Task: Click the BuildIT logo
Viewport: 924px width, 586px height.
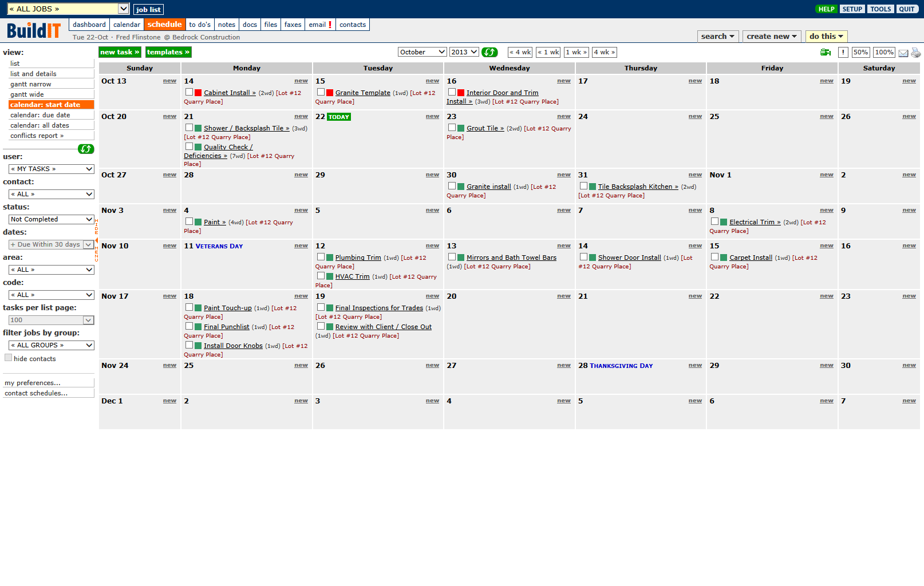Action: pyautogui.click(x=34, y=30)
